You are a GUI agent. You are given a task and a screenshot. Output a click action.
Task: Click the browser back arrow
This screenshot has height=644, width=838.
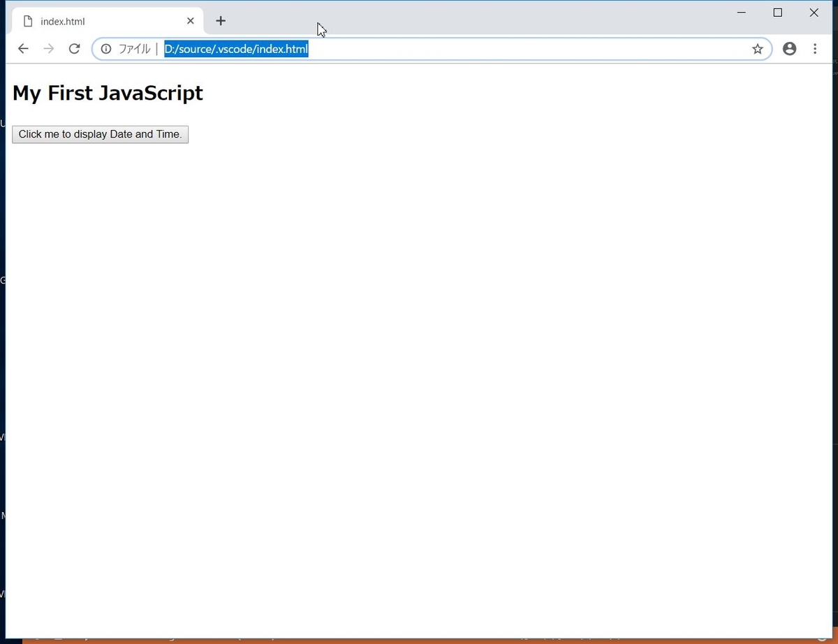[23, 49]
